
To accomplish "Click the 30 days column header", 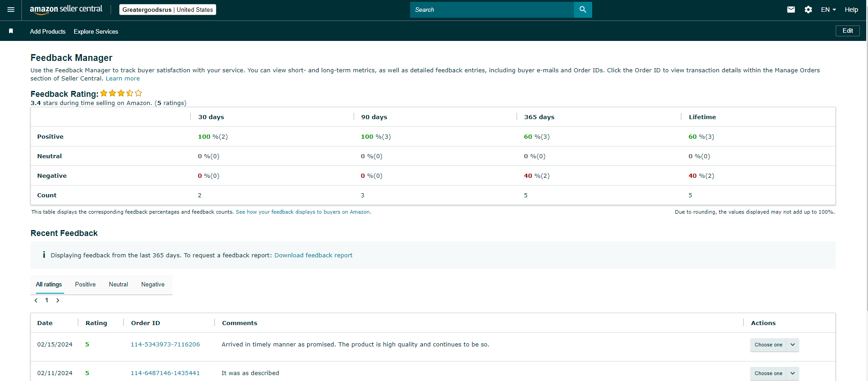I will click(211, 117).
